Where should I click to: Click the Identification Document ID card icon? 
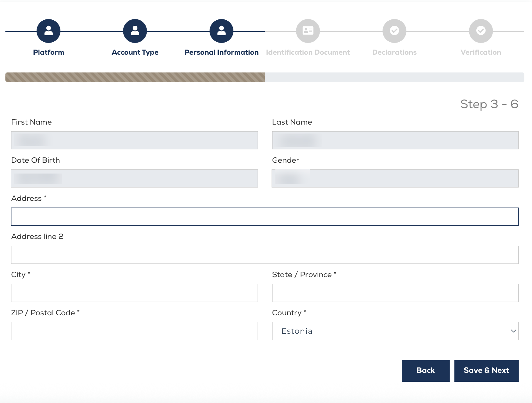(308, 31)
